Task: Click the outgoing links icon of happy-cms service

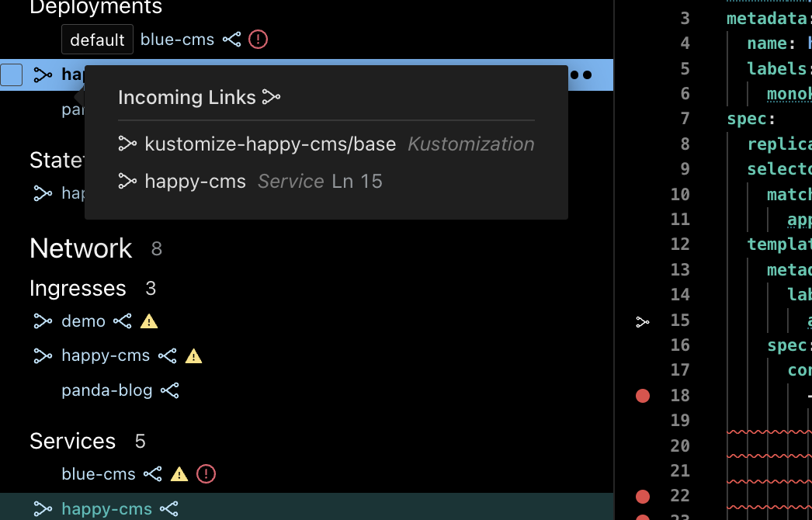Action: pos(169,509)
